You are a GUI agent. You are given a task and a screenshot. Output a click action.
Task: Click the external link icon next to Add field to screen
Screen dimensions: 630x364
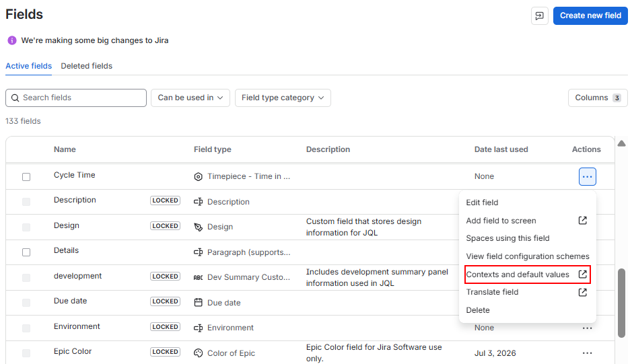[x=583, y=220]
